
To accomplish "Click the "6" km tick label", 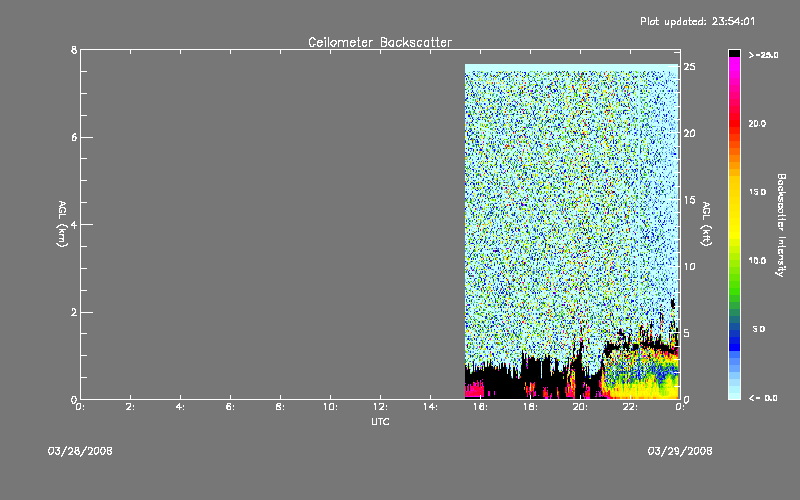I will (x=74, y=137).
